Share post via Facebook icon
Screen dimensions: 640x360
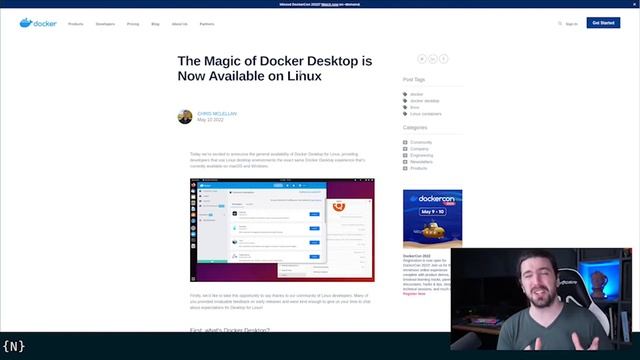[x=444, y=59]
